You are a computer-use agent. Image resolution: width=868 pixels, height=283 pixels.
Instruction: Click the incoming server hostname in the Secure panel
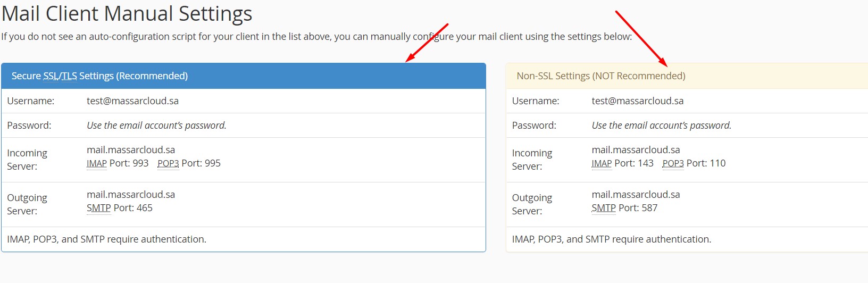click(x=131, y=150)
